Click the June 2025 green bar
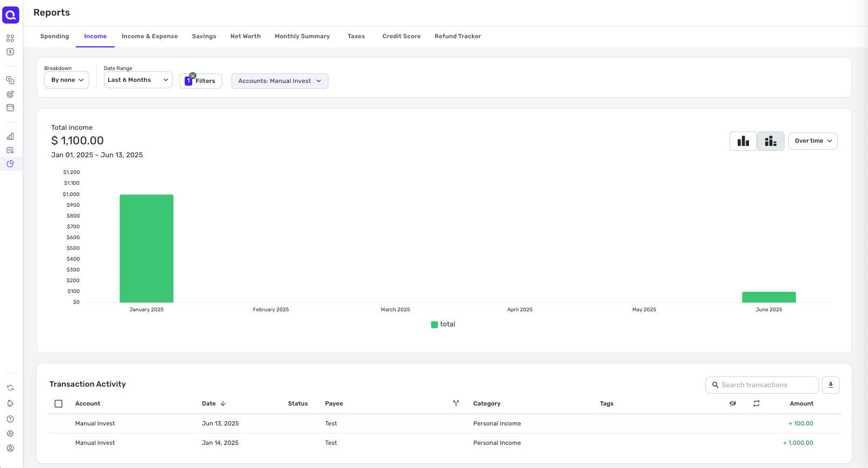This screenshot has width=868, height=468. point(769,297)
